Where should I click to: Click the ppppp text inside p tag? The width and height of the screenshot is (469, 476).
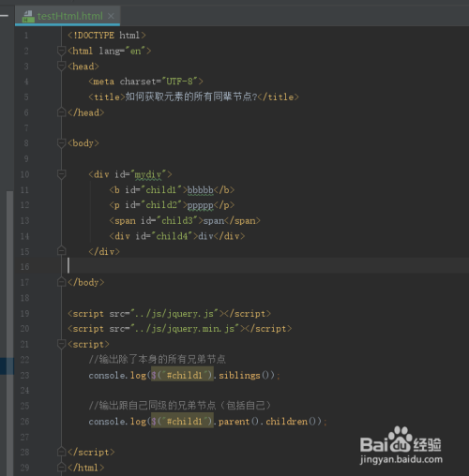[x=200, y=205]
